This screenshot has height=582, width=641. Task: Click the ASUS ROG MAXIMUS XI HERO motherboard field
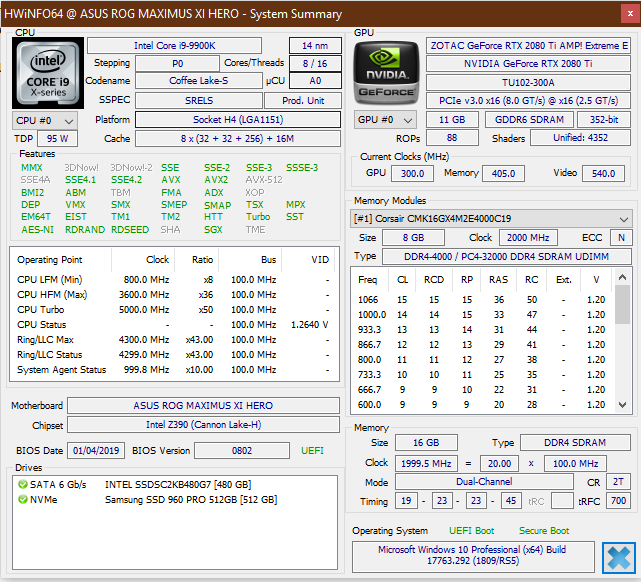click(x=203, y=406)
